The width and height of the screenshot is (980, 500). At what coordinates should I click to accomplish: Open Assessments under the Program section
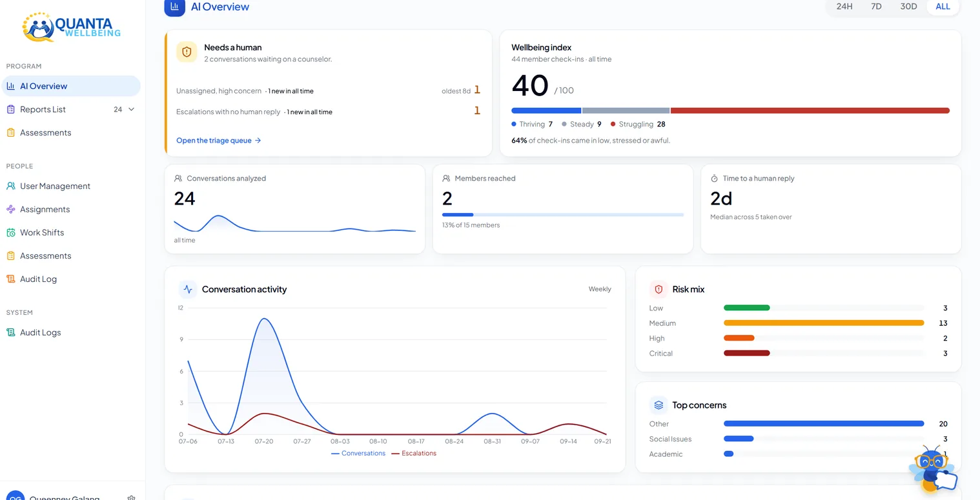tap(71, 133)
